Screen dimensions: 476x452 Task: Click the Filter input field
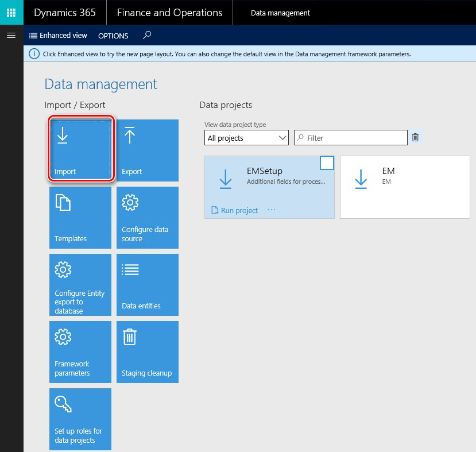351,138
